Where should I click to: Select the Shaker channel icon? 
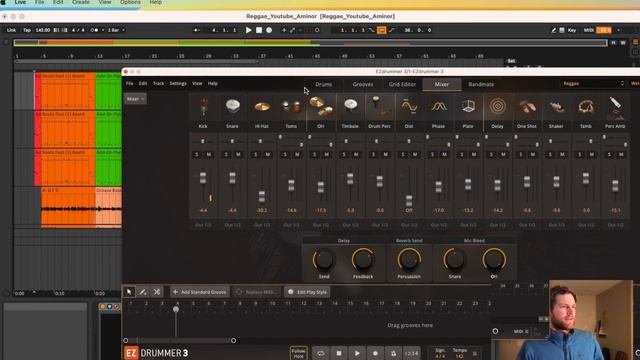[556, 107]
